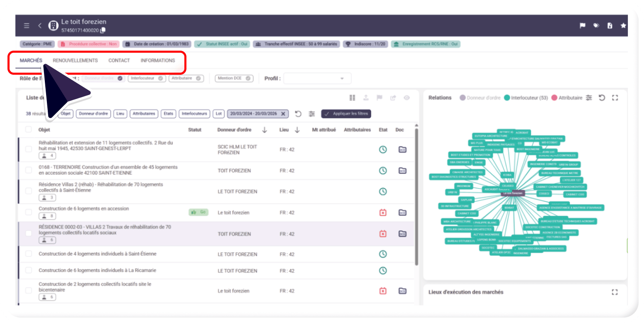Sort by Donneur d'ordre column arrow
The width and height of the screenshot is (644, 323).
[264, 130]
